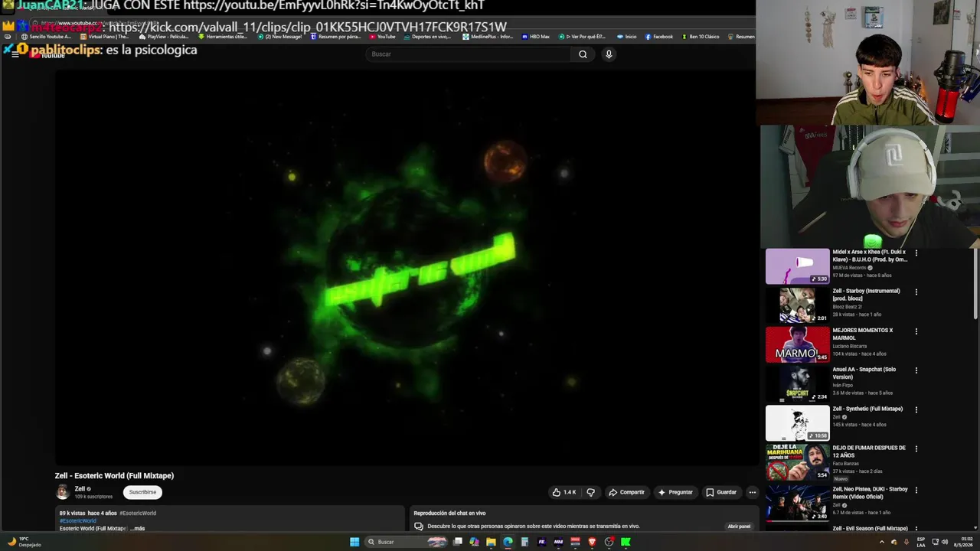980x551 pixels.
Task: Open the green Kick app on taskbar
Action: [x=626, y=542]
